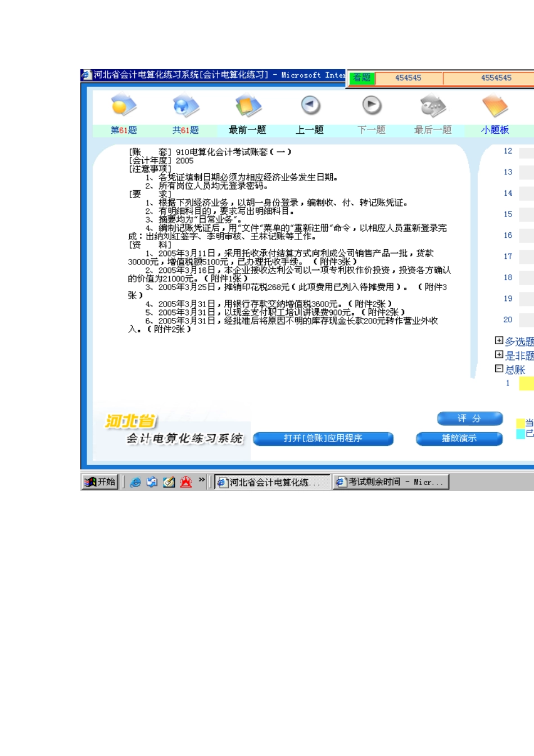534x756 pixels.
Task: Click the greyed 最后一题 last question icon
Action: (433, 106)
